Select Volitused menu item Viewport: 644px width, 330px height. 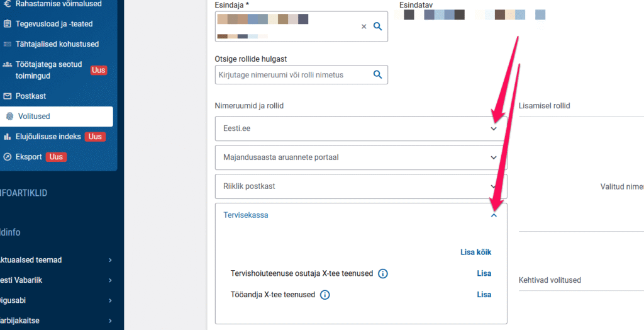point(57,117)
